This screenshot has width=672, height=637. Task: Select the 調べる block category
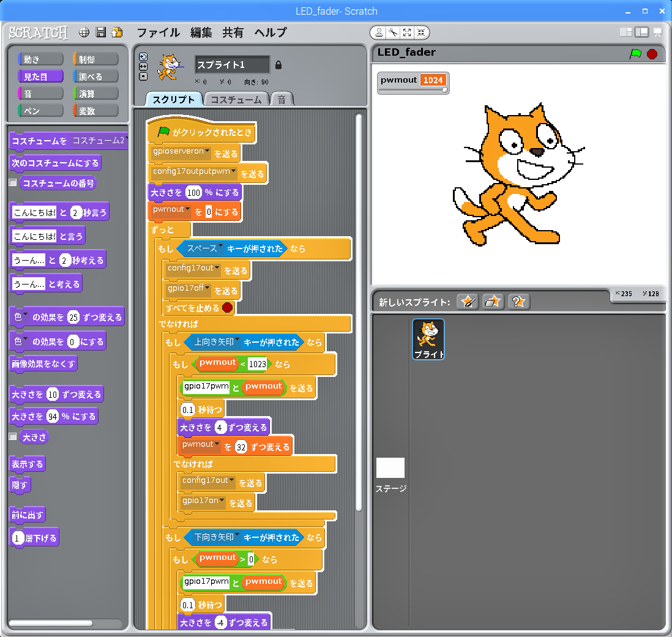95,76
